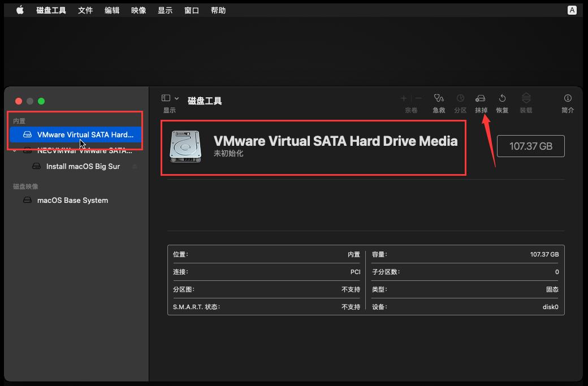Viewport: 588px width, 386px height.
Task: Open the 映像 menu
Action: 138,10
